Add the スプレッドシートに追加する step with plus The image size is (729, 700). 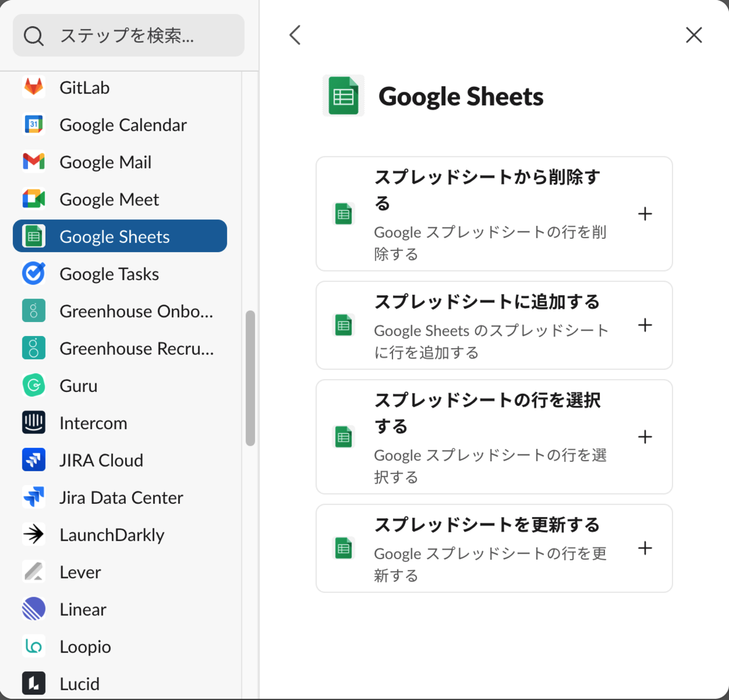pyautogui.click(x=645, y=325)
